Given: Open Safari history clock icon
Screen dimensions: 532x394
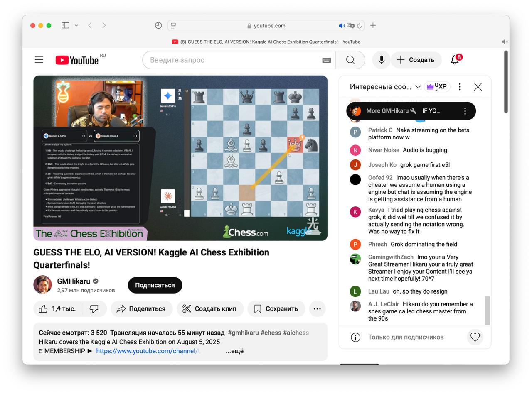Looking at the screenshot, I should (x=158, y=25).
